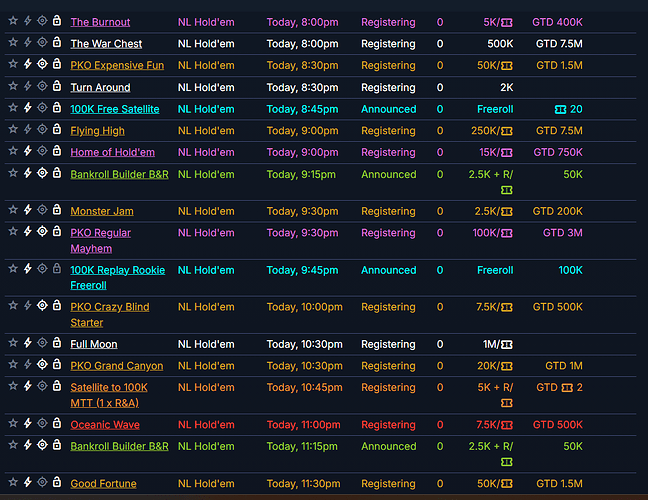Open Monster Jam tournament link
The height and width of the screenshot is (500, 648).
[x=102, y=211]
